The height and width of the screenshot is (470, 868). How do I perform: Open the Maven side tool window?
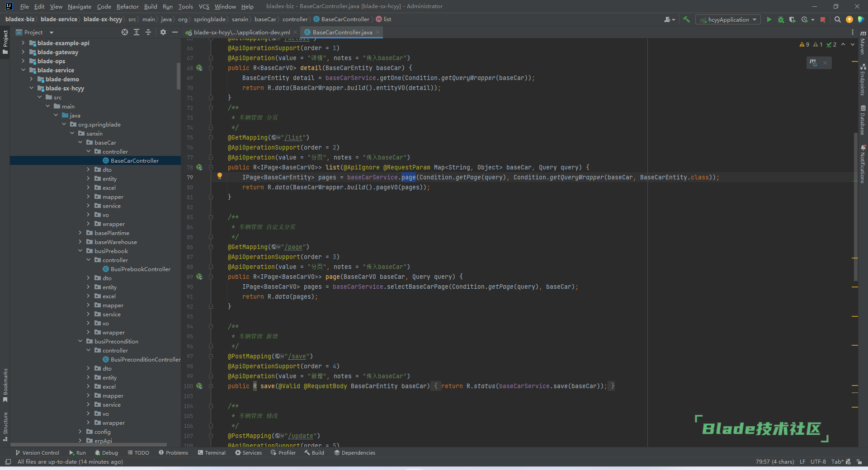tap(863, 42)
